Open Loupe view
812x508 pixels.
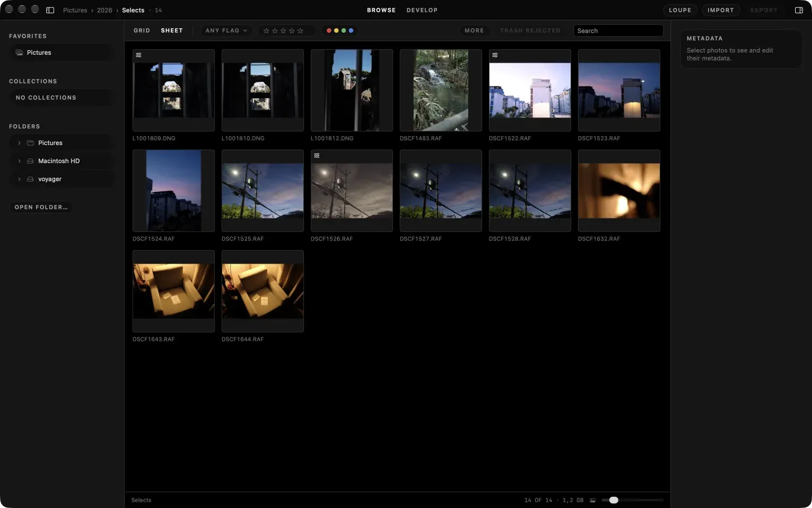tap(680, 10)
